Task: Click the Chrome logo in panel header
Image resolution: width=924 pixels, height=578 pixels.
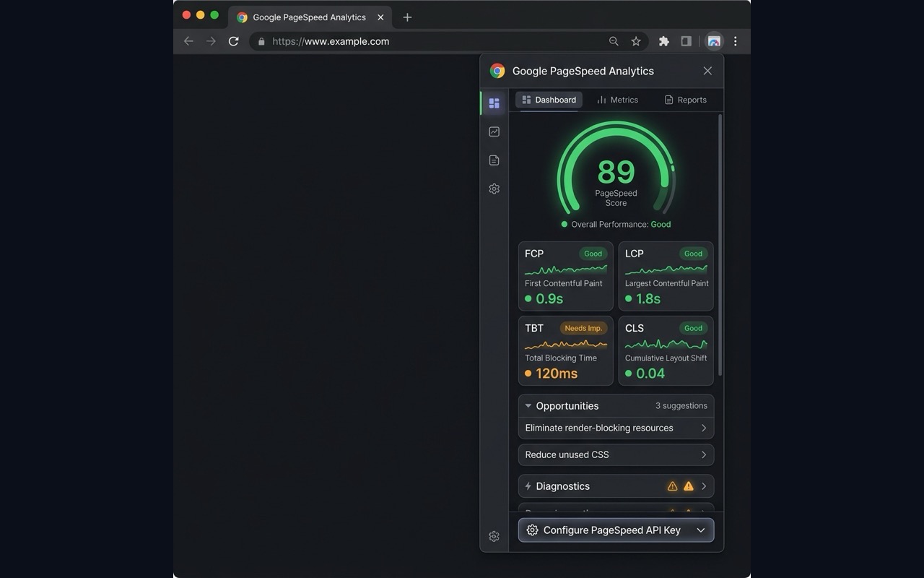Action: [x=497, y=71]
